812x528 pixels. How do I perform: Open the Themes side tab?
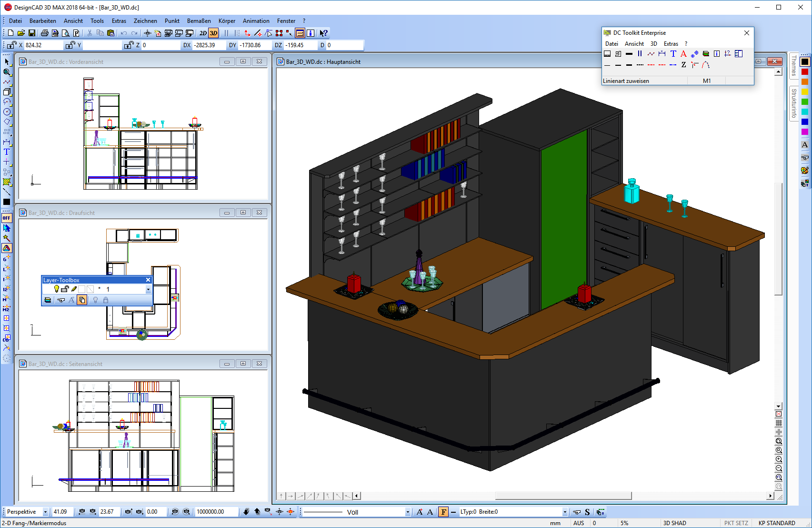pyautogui.click(x=793, y=66)
